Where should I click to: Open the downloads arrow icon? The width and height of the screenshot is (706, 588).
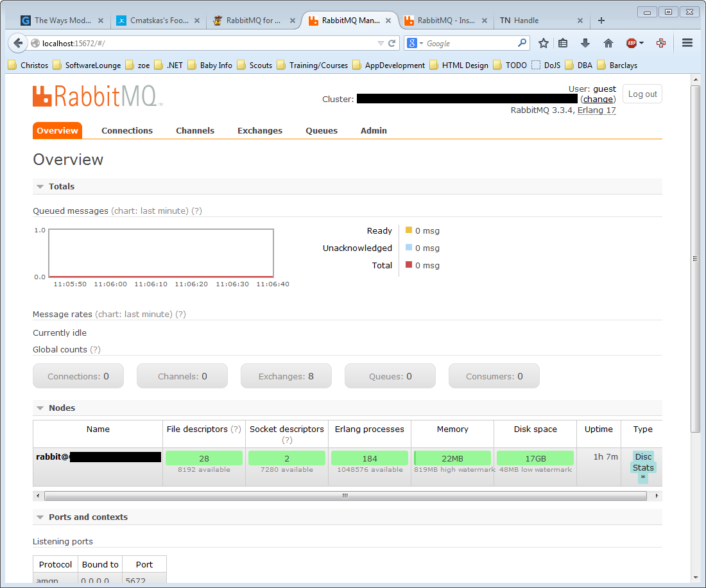pos(585,43)
